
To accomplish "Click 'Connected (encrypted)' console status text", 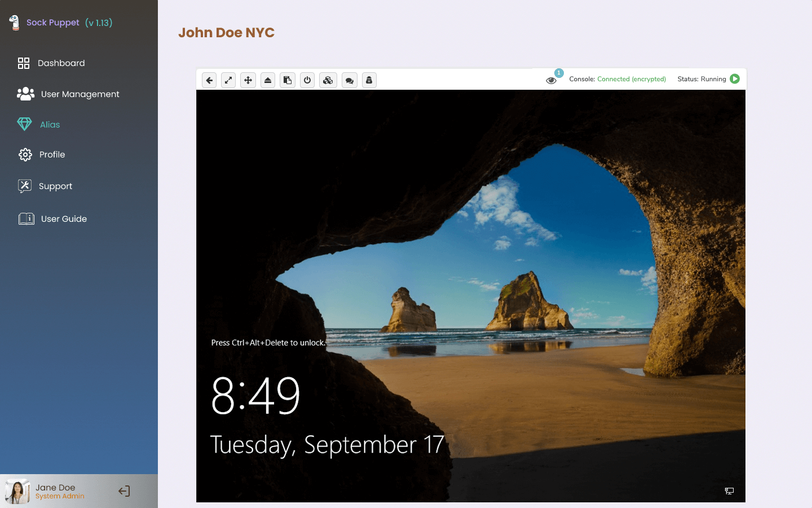I will [x=632, y=79].
